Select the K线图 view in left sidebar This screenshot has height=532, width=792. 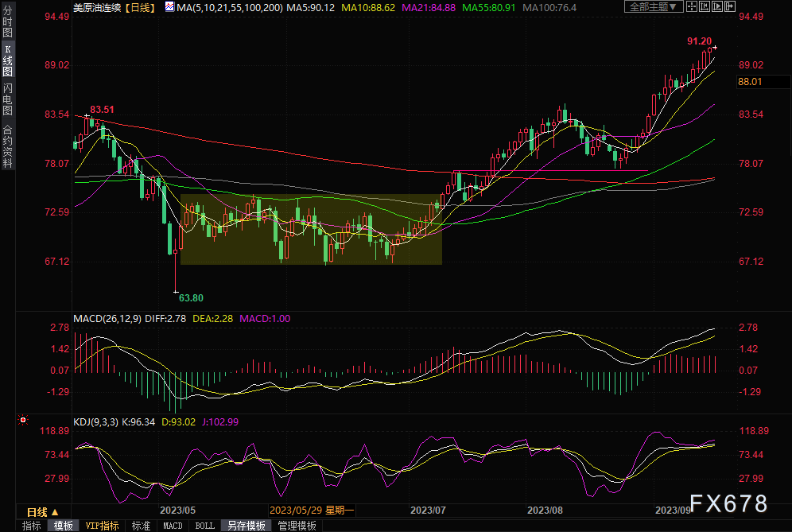point(8,59)
